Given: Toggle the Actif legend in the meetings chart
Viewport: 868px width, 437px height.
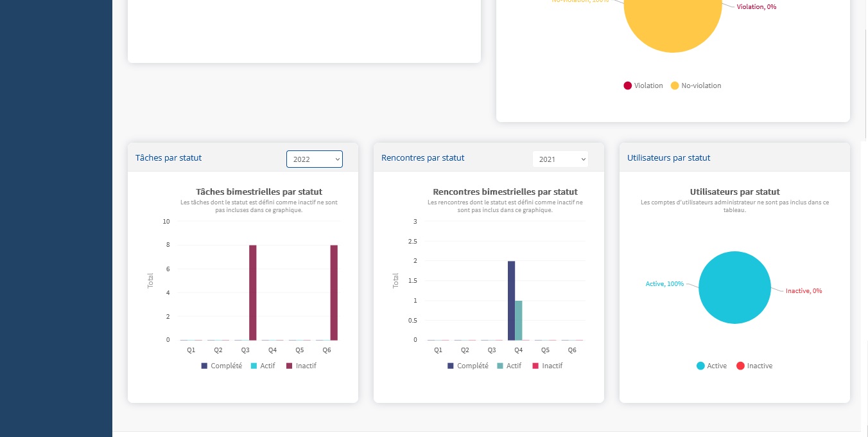Looking at the screenshot, I should [509, 366].
